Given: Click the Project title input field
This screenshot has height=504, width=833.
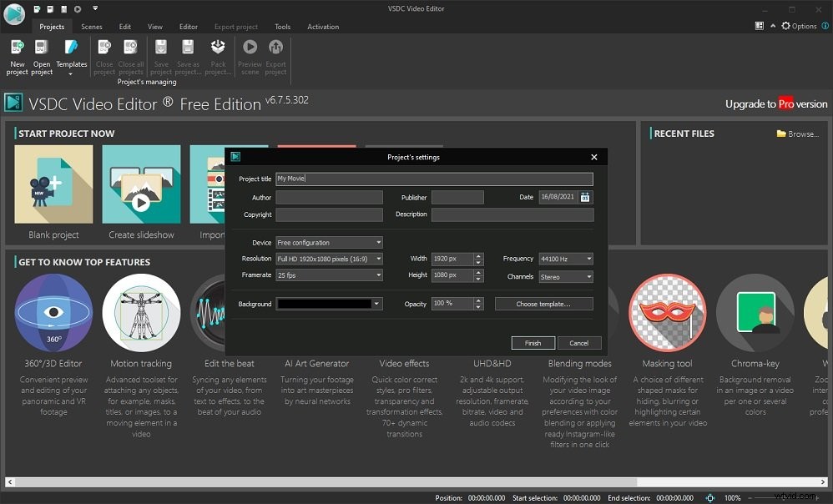Looking at the screenshot, I should point(434,179).
